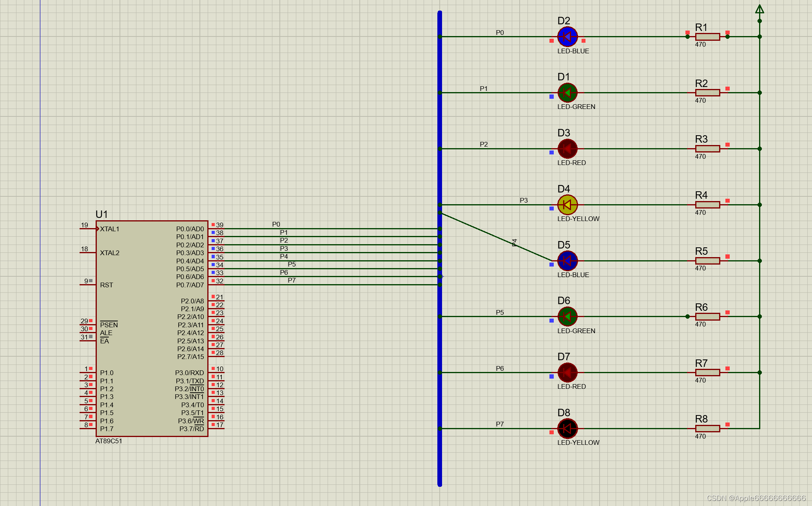
Task: Select the D5 blue LED symbol
Action: (567, 261)
